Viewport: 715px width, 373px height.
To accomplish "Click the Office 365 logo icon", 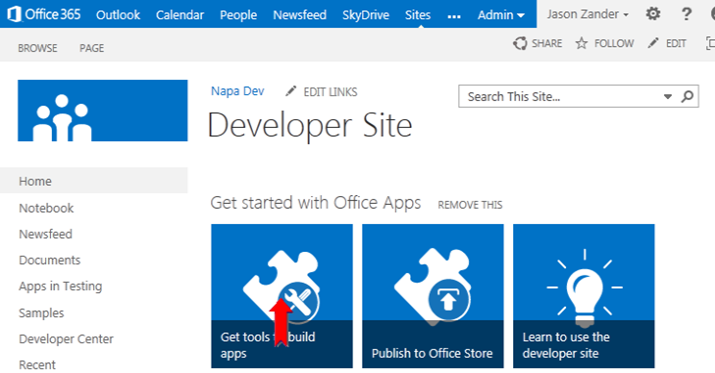I will pos(14,14).
